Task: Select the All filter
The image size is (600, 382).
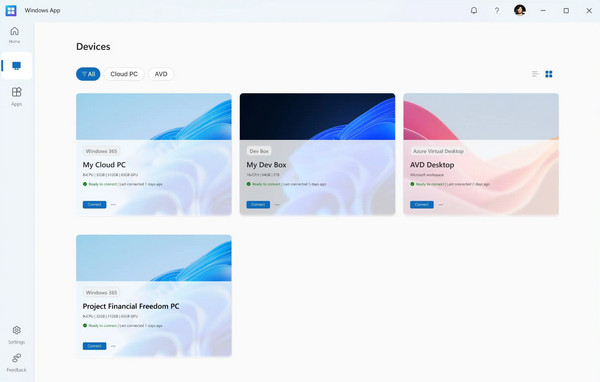Action: pyautogui.click(x=88, y=74)
